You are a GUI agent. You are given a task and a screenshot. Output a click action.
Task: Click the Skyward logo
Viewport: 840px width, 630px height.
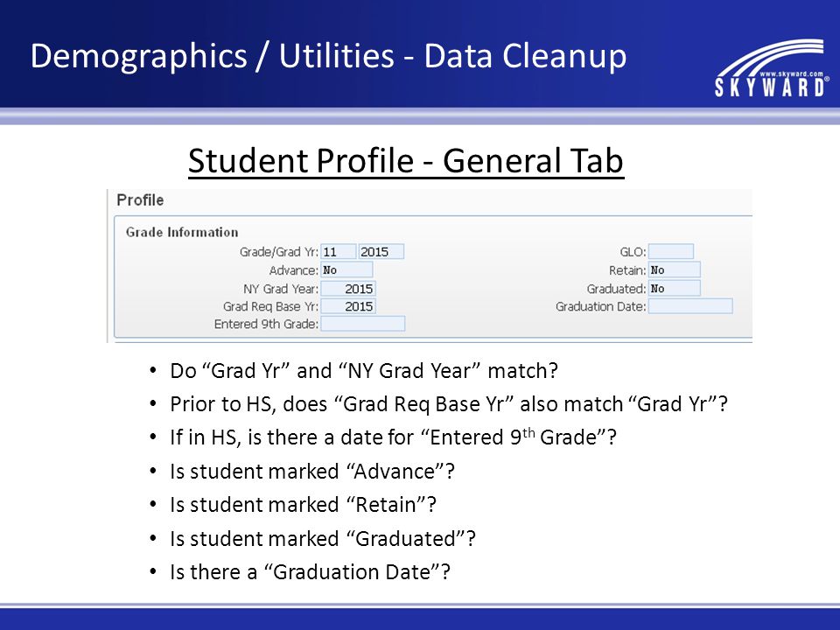point(772,68)
